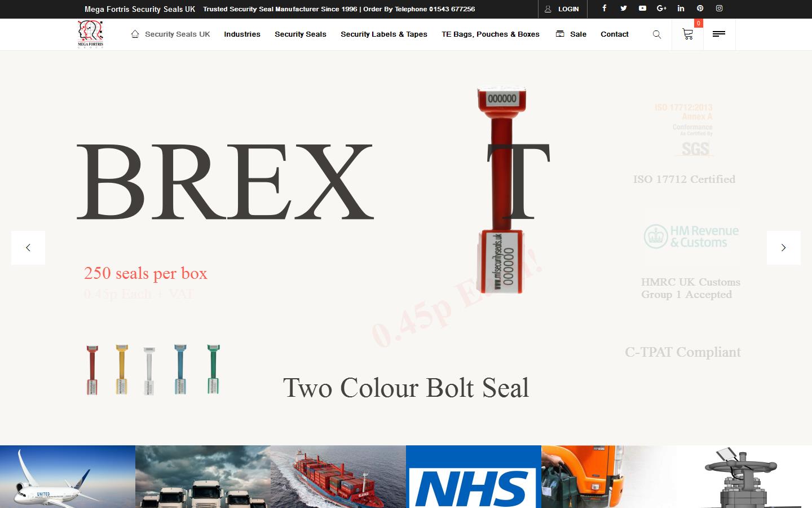Screen dimensions: 812x508
Task: Click the search magnifier icon
Action: pyautogui.click(x=657, y=34)
